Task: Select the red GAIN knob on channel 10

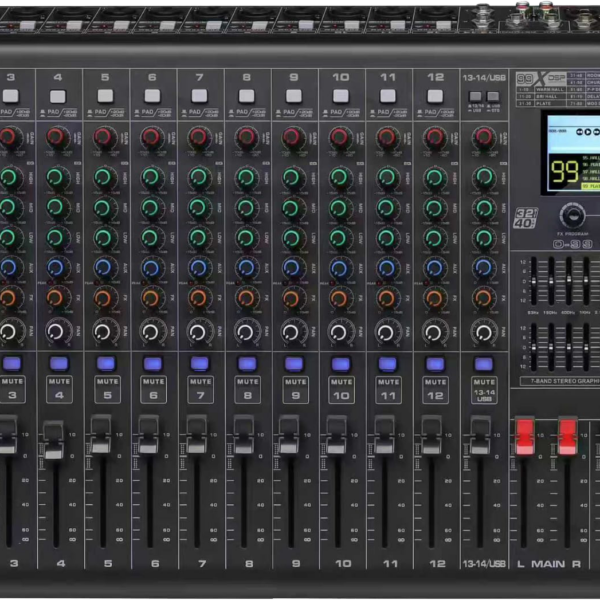Action: 340,137
